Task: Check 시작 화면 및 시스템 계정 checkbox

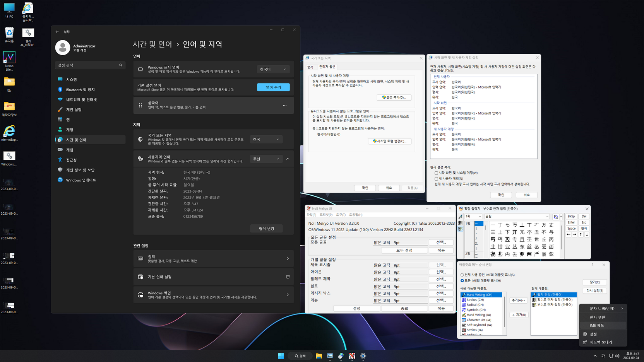Action: (x=436, y=173)
